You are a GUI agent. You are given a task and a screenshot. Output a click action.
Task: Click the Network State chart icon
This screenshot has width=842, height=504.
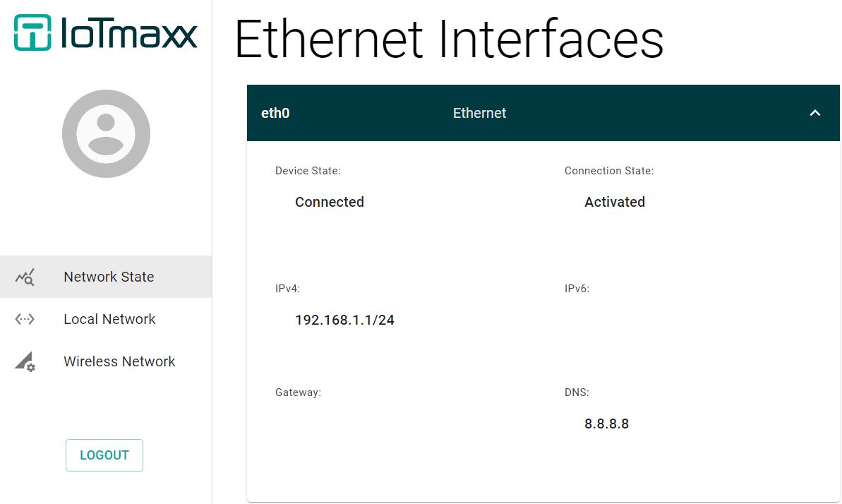point(25,277)
